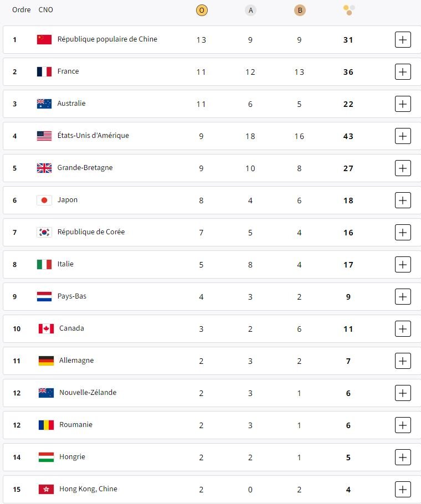Expand the Hongrie medal breakdown
Image resolution: width=421 pixels, height=504 pixels.
pos(403,457)
